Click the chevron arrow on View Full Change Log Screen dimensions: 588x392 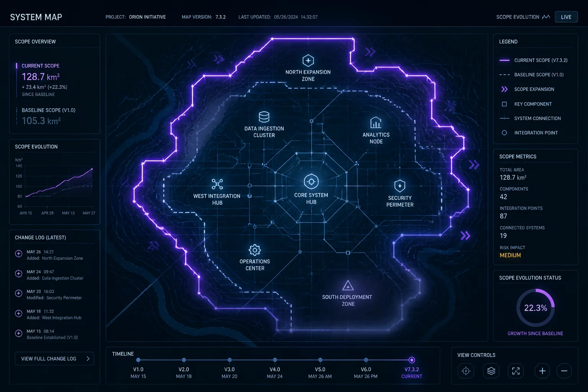pyautogui.click(x=88, y=359)
